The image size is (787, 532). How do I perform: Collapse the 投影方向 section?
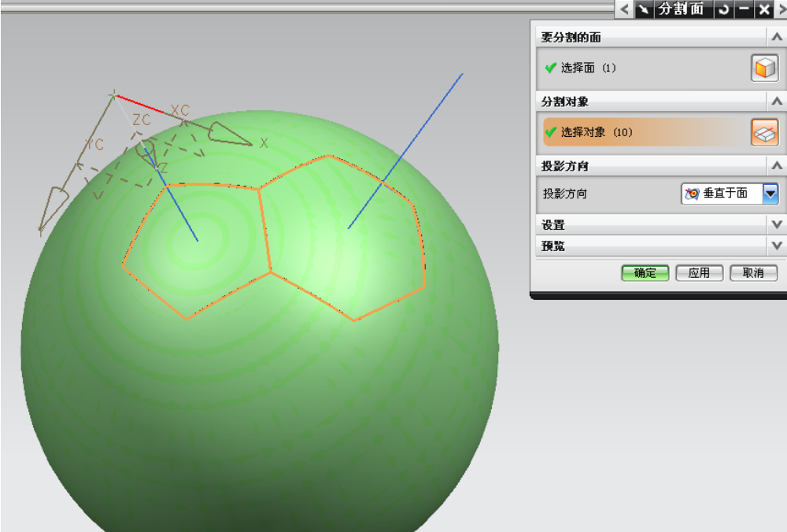(777, 165)
